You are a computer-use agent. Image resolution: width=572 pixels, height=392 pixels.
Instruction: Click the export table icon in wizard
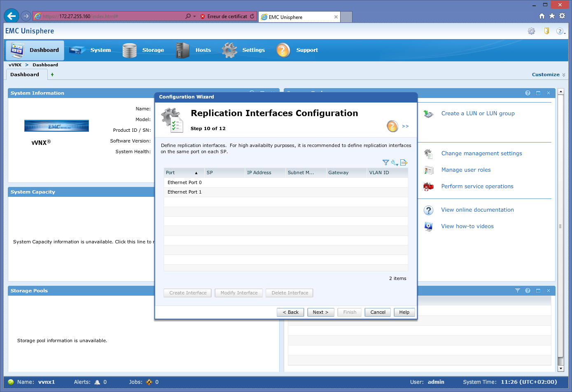pyautogui.click(x=404, y=163)
